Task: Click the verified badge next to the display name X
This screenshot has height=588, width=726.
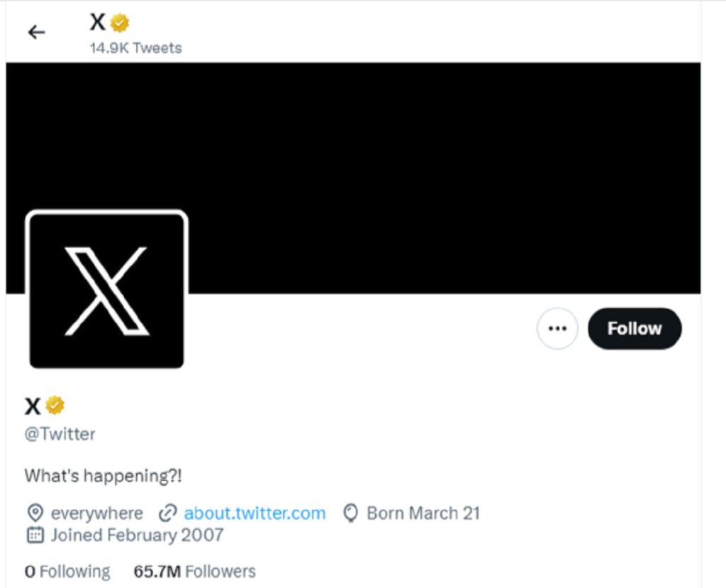Action: tap(55, 405)
